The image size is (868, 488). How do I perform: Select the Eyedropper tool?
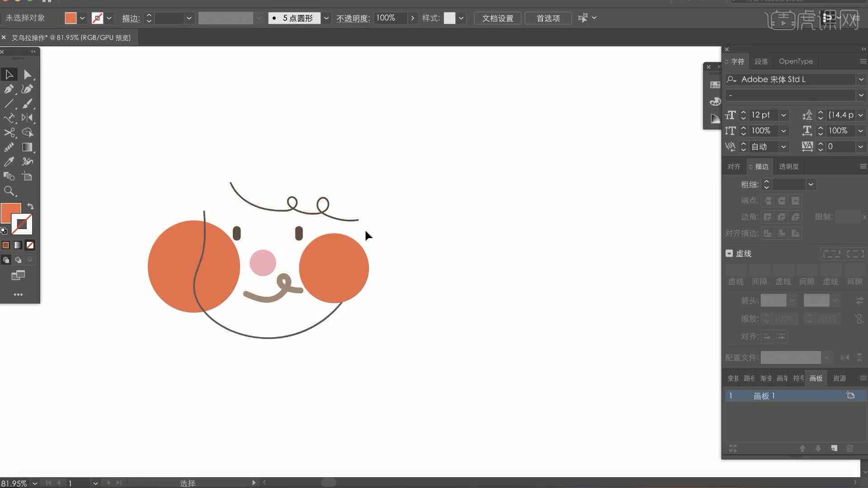[x=9, y=161]
